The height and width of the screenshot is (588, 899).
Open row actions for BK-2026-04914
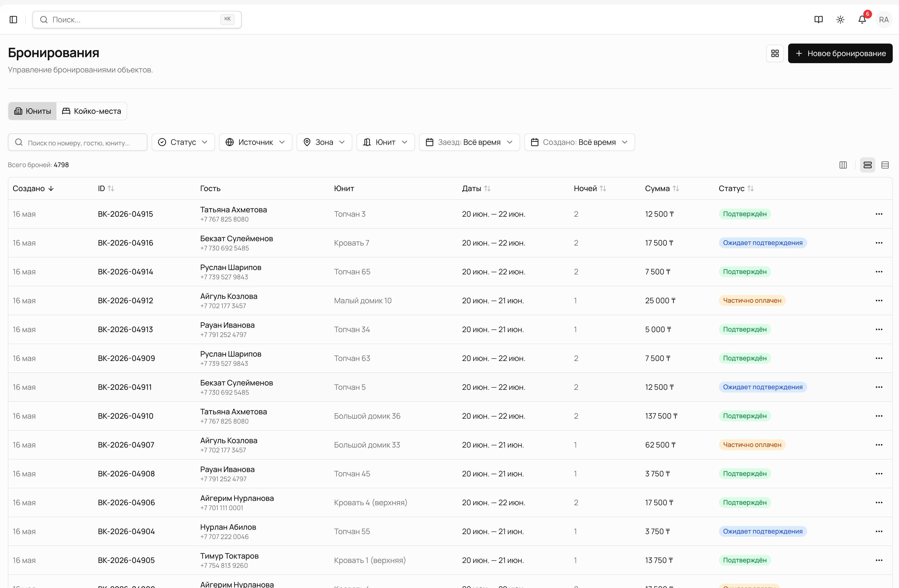coord(879,272)
